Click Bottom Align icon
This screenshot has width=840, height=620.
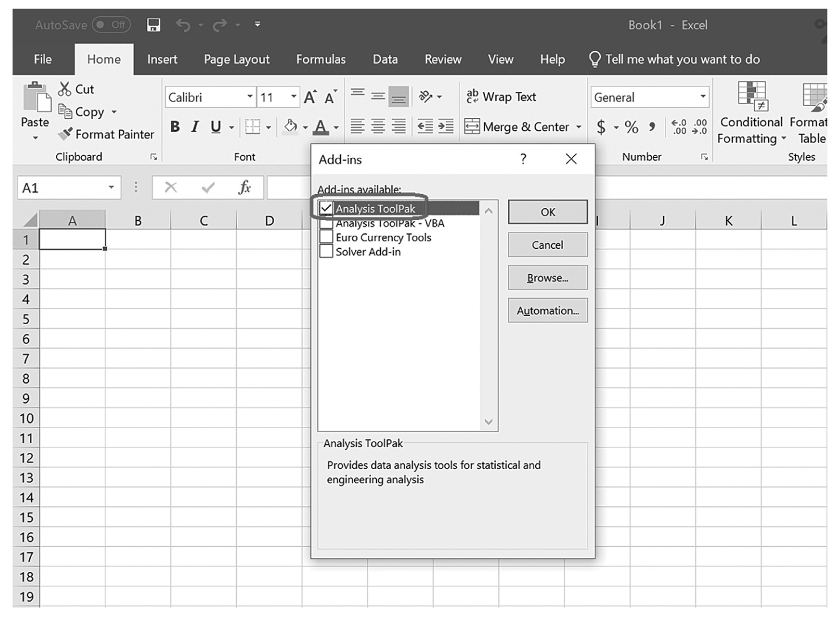(399, 97)
